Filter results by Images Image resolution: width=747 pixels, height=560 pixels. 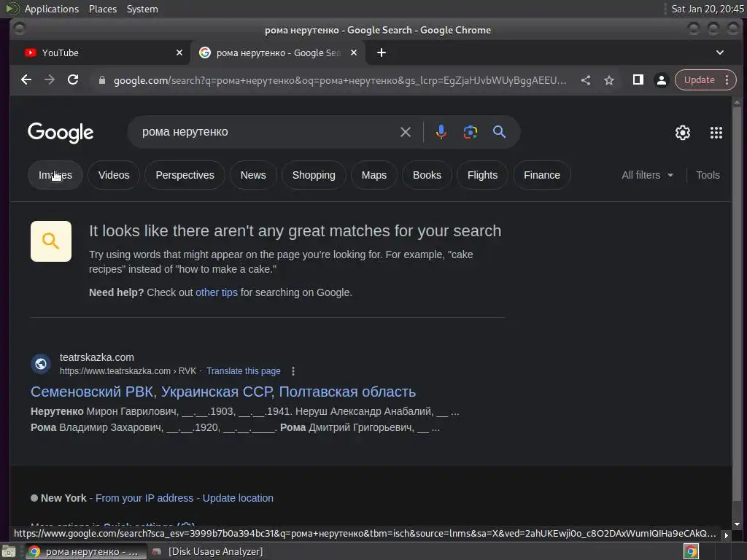pos(55,175)
